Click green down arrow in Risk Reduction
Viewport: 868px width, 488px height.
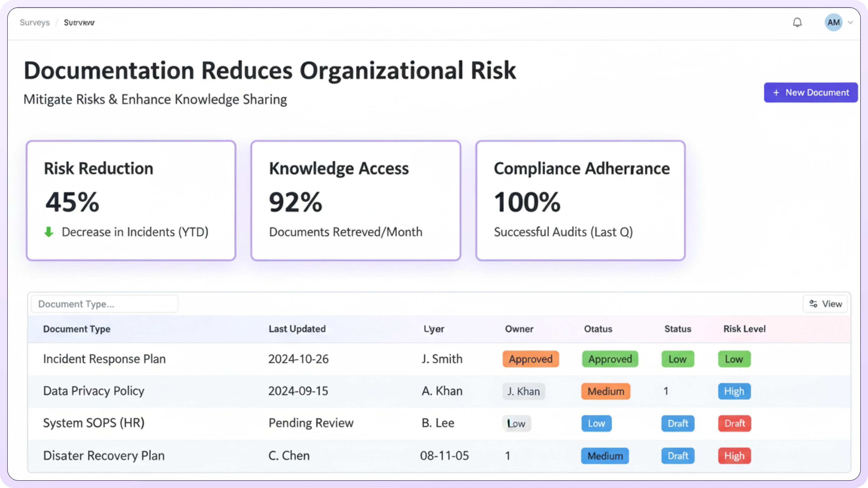pos(49,232)
